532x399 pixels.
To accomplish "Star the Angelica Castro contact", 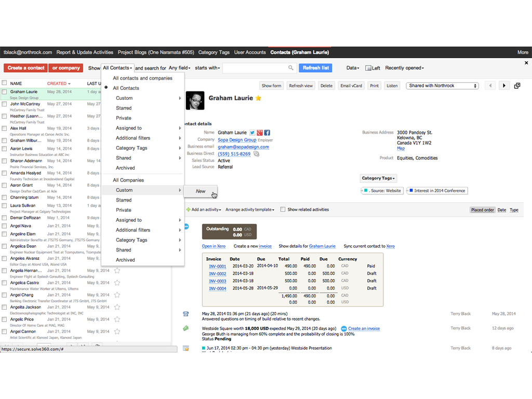I will [117, 283].
